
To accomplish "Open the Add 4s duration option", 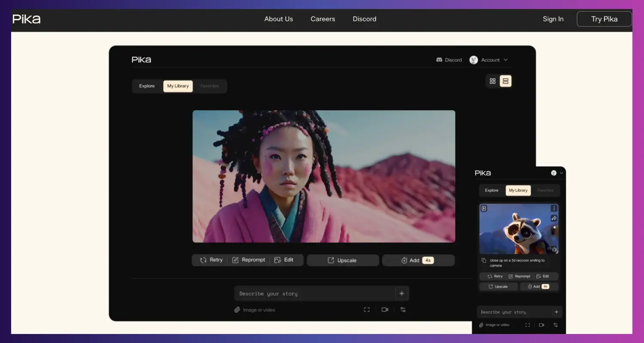I will tap(418, 260).
